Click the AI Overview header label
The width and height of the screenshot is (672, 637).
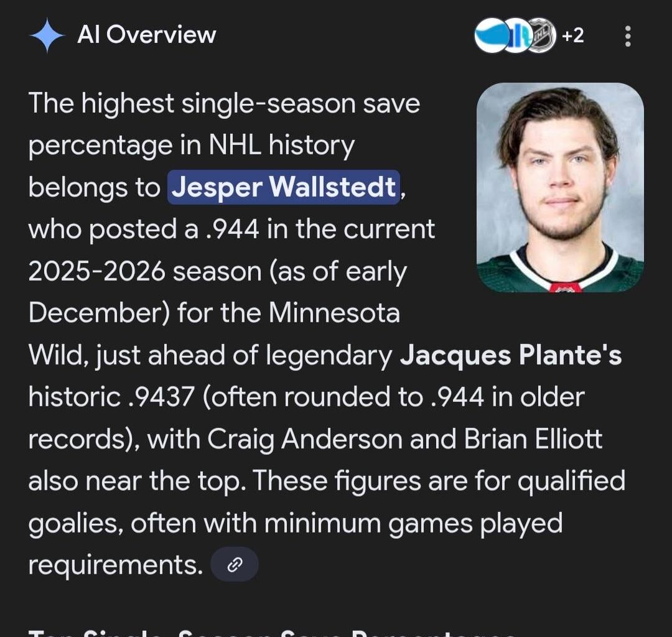[x=146, y=35]
